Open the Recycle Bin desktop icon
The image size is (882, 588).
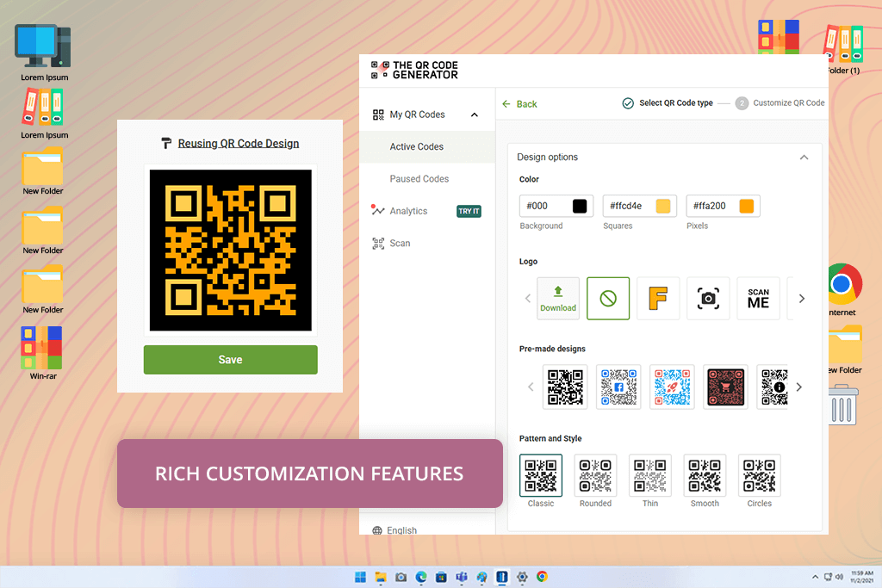[x=843, y=404]
